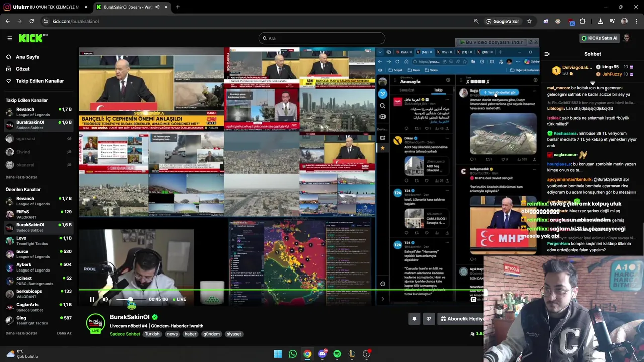Bookmark this page with star icon
This screenshot has width=644, height=362.
[529, 21]
